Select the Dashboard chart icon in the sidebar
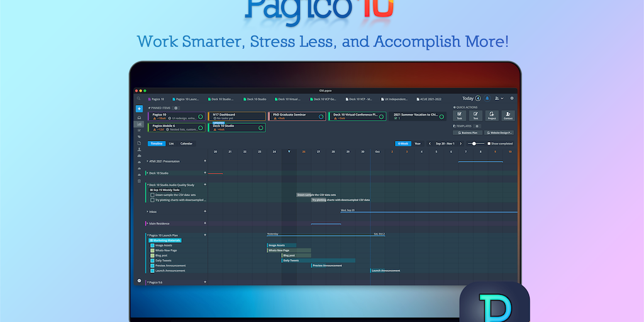 pos(139,124)
